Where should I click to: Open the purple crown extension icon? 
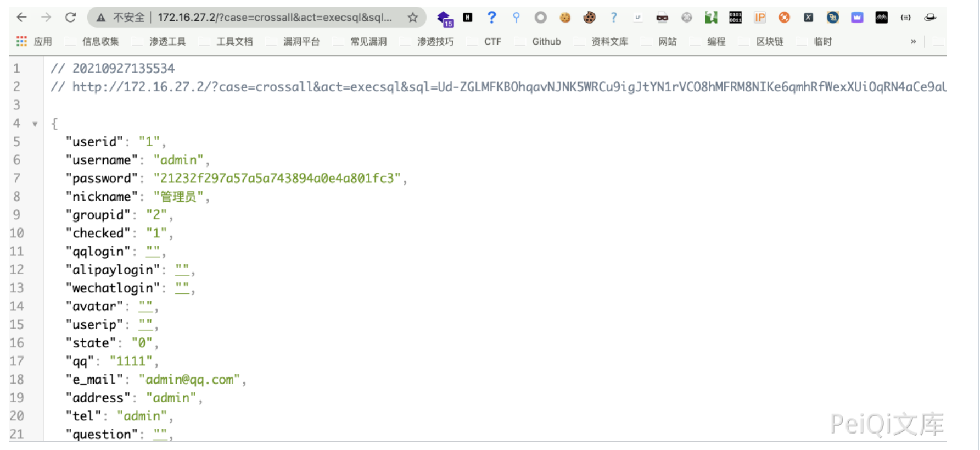tap(857, 18)
